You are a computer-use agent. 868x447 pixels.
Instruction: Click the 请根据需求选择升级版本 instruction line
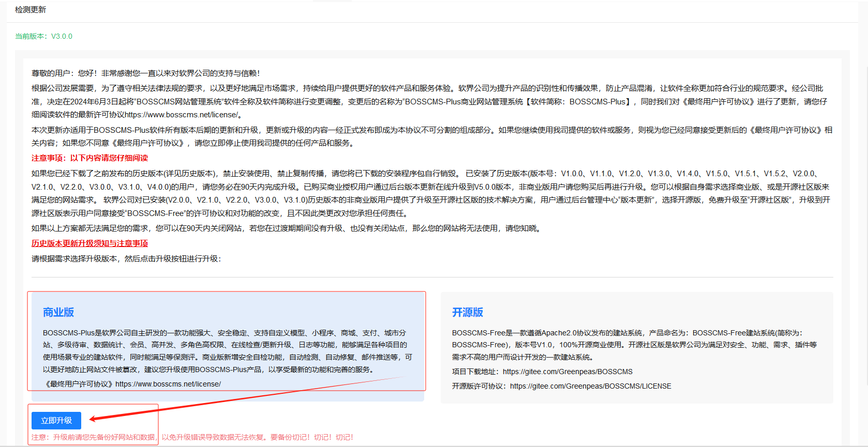tap(126, 258)
